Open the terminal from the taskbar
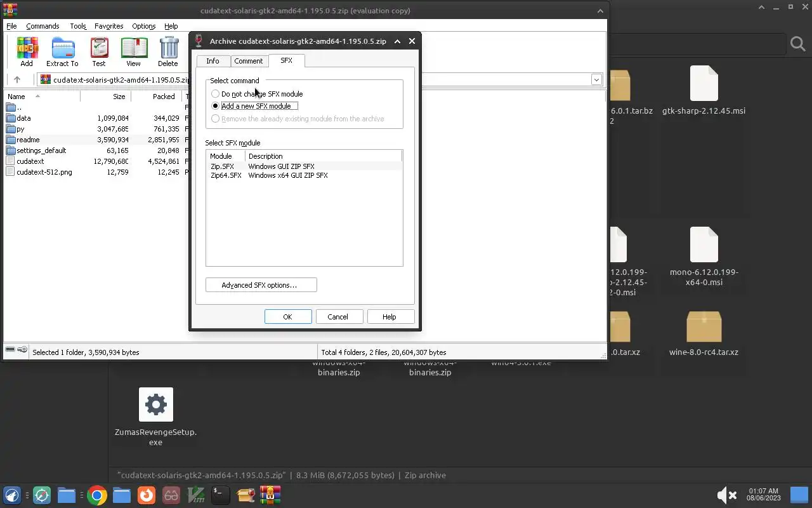This screenshot has height=508, width=812. 220,495
